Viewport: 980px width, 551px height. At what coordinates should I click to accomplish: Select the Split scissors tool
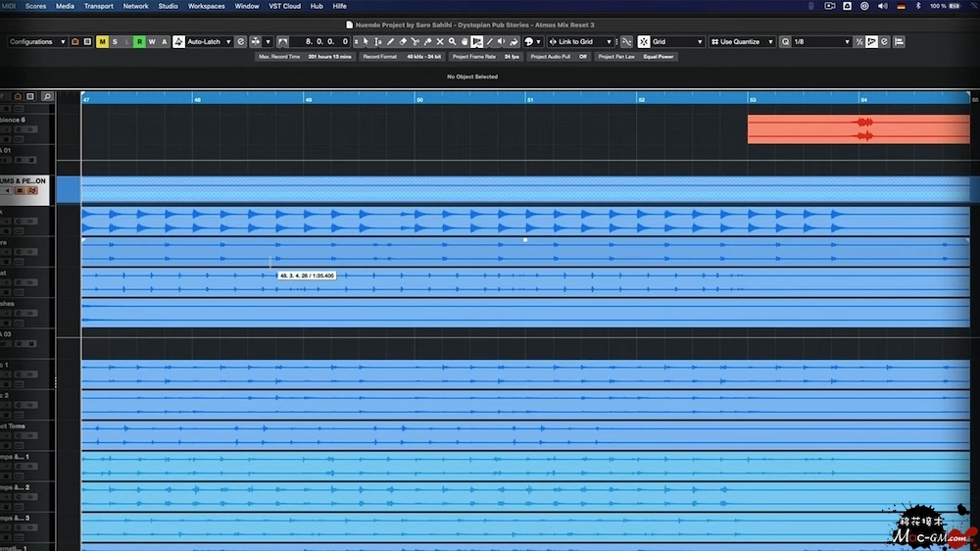[x=416, y=42]
